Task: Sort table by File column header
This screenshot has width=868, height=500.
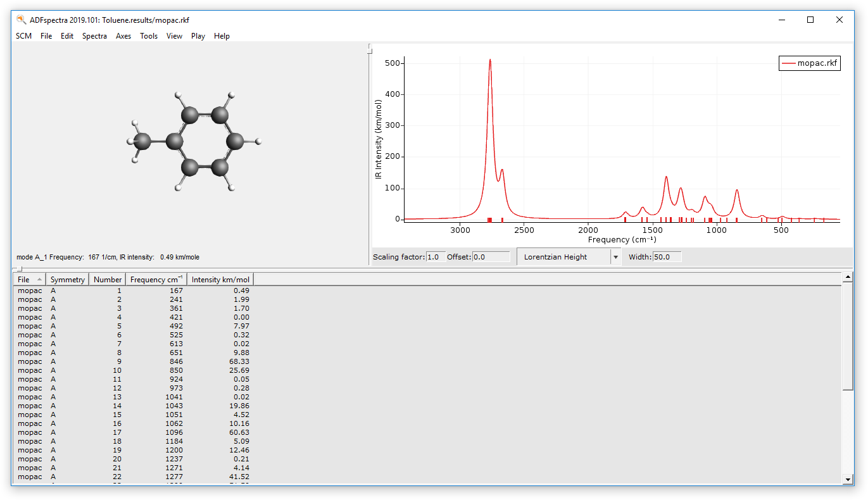Action: point(30,279)
